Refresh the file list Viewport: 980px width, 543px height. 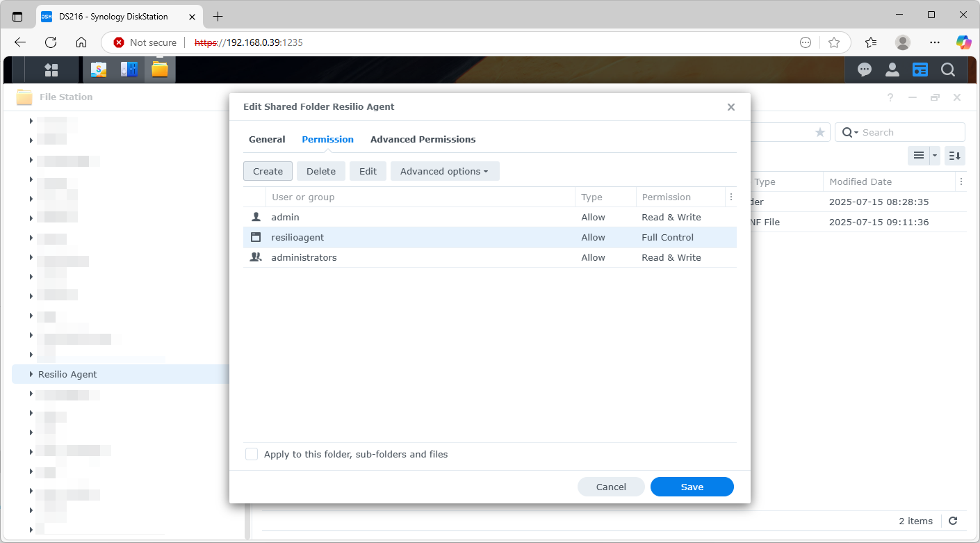pos(953,521)
